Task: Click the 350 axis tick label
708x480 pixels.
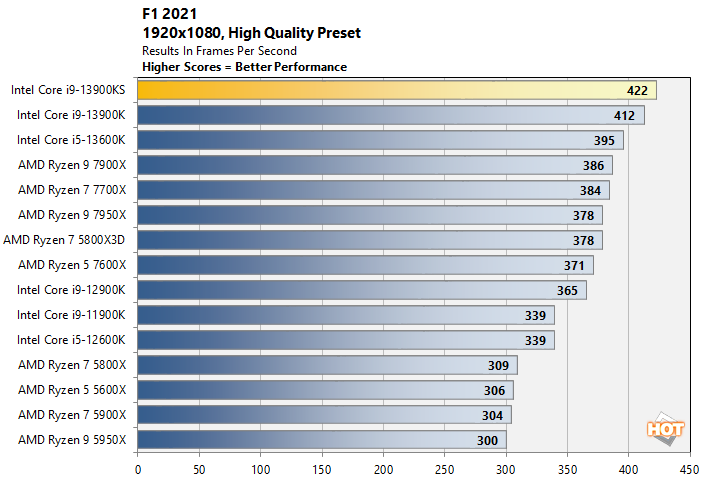Action: coord(567,470)
